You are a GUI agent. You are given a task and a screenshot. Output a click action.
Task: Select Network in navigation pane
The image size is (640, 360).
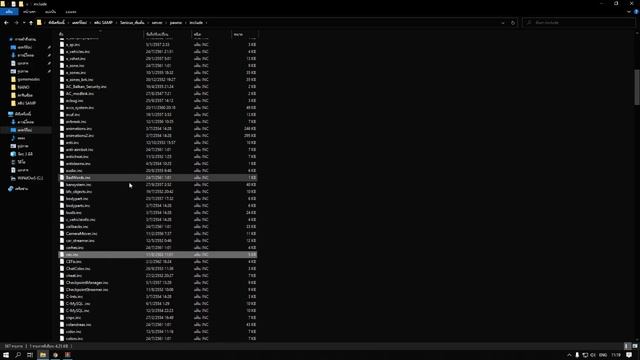18,189
